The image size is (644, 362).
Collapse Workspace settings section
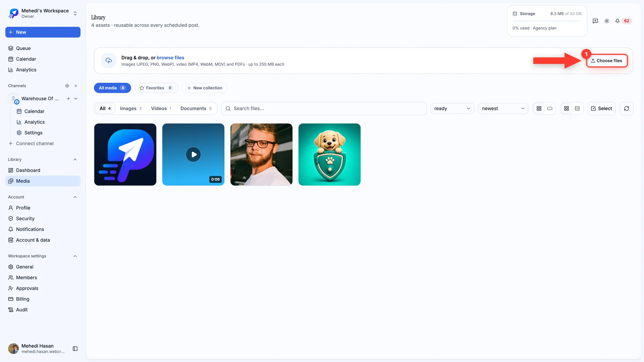[75, 256]
